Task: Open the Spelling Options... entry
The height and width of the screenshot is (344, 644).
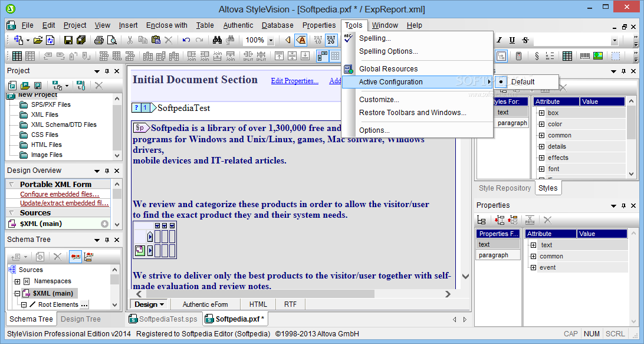Action: tap(388, 51)
